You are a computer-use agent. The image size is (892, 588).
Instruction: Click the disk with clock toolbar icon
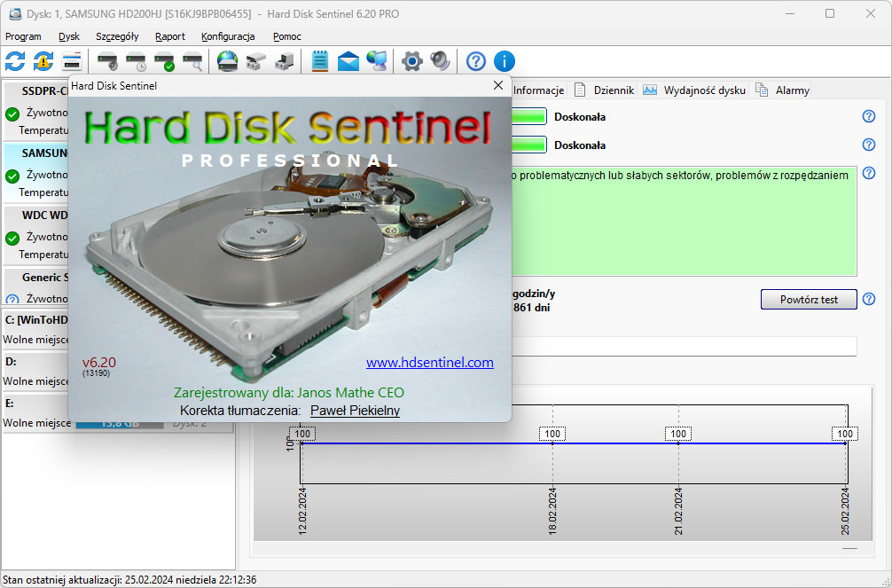(x=136, y=61)
